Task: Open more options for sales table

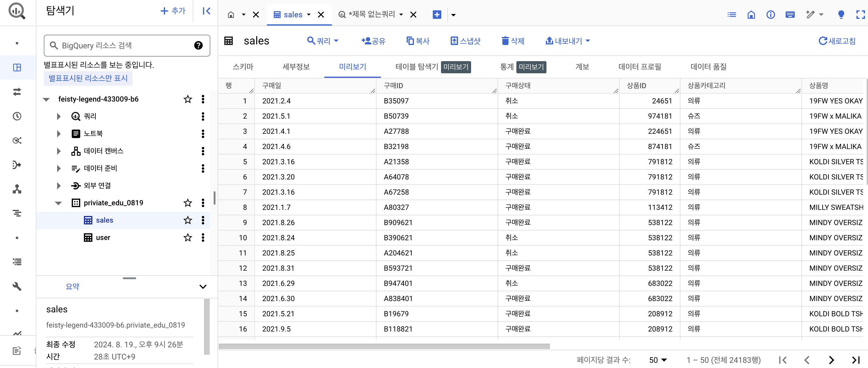Action: pyautogui.click(x=203, y=220)
